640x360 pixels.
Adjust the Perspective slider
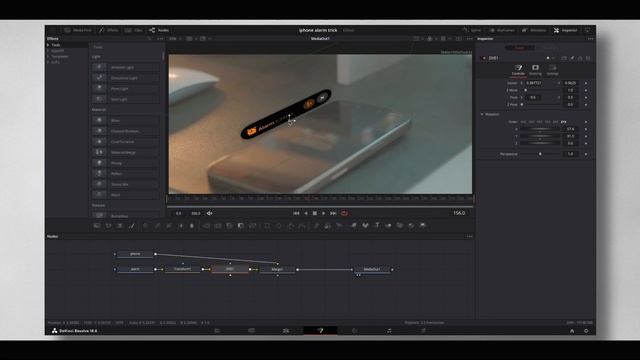point(540,154)
